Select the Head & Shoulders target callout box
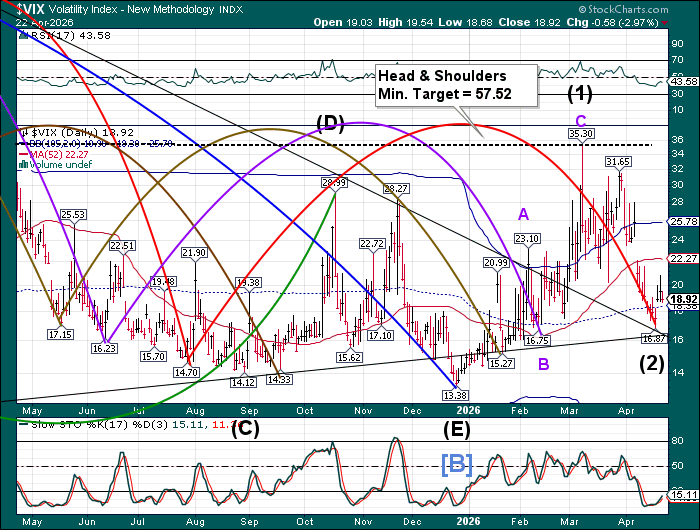The width and height of the screenshot is (700, 530). [x=456, y=83]
